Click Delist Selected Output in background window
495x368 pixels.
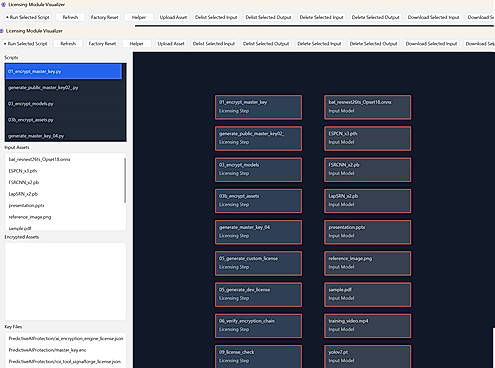click(x=268, y=17)
